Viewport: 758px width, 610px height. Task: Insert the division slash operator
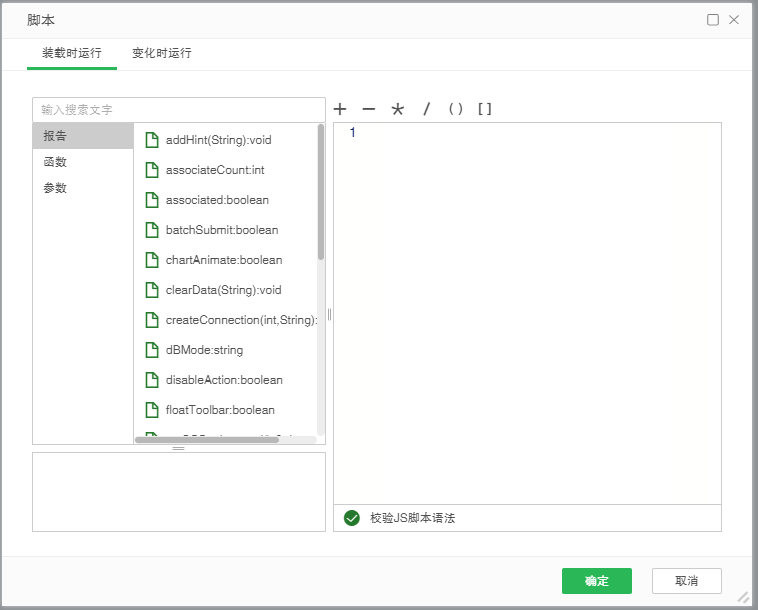point(426,109)
